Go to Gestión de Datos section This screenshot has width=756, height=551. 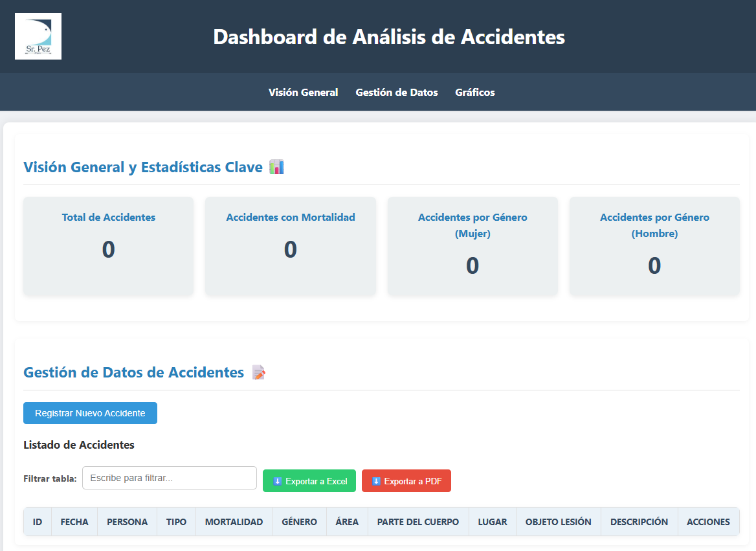396,92
